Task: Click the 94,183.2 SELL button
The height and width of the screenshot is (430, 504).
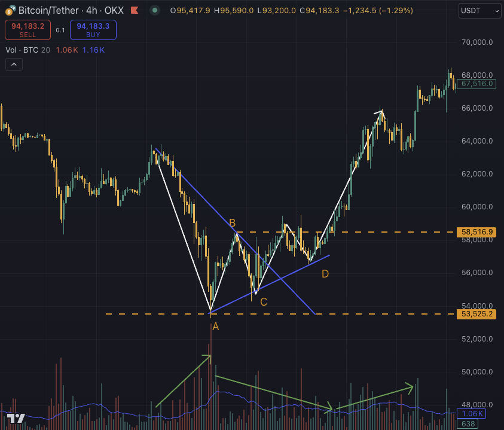Action: tap(28, 30)
